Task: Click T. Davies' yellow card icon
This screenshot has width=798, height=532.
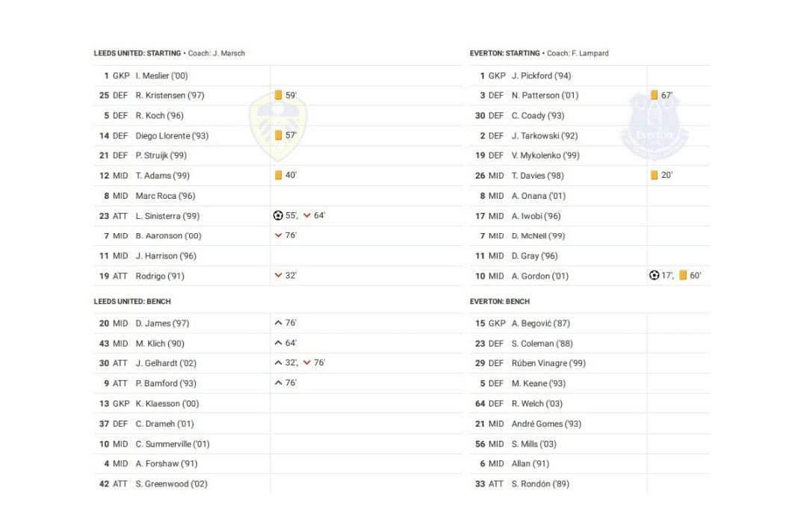Action: point(655,176)
